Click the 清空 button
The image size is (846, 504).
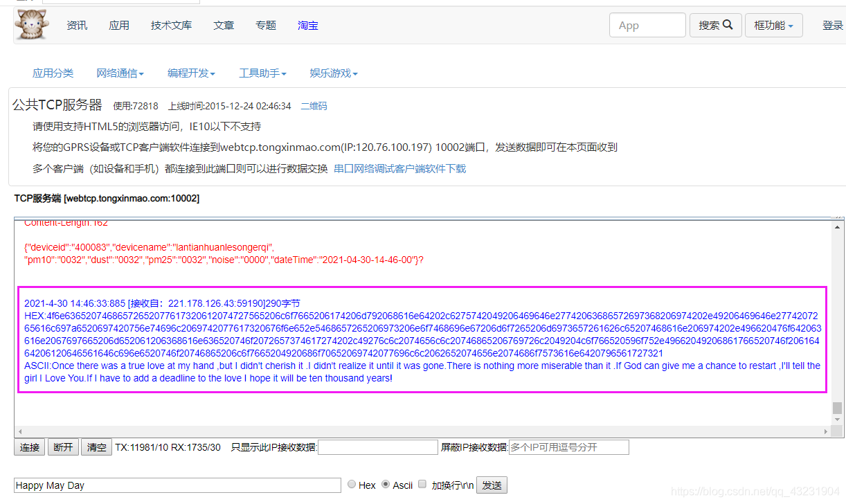coord(96,447)
